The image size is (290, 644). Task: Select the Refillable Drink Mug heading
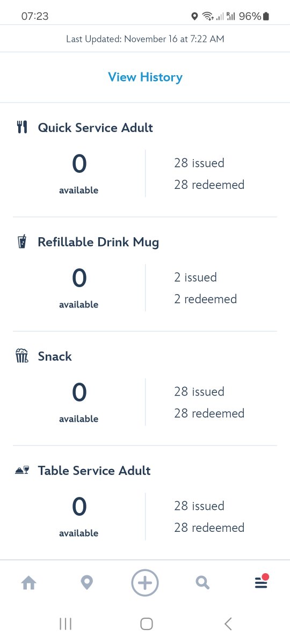click(98, 242)
